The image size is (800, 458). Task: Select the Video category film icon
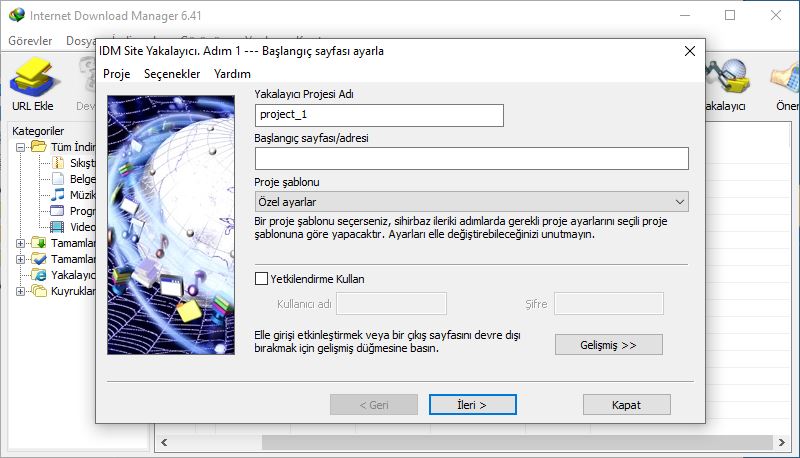57,226
